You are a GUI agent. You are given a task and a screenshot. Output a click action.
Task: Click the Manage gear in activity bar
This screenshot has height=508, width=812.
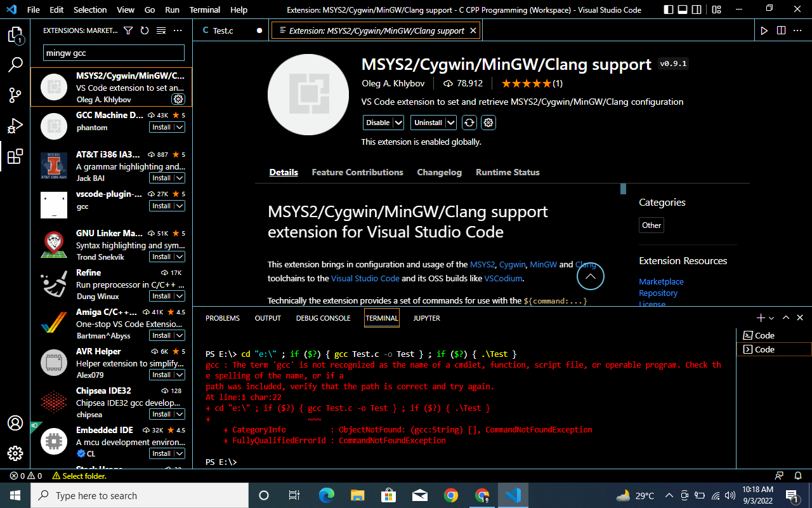(x=15, y=453)
